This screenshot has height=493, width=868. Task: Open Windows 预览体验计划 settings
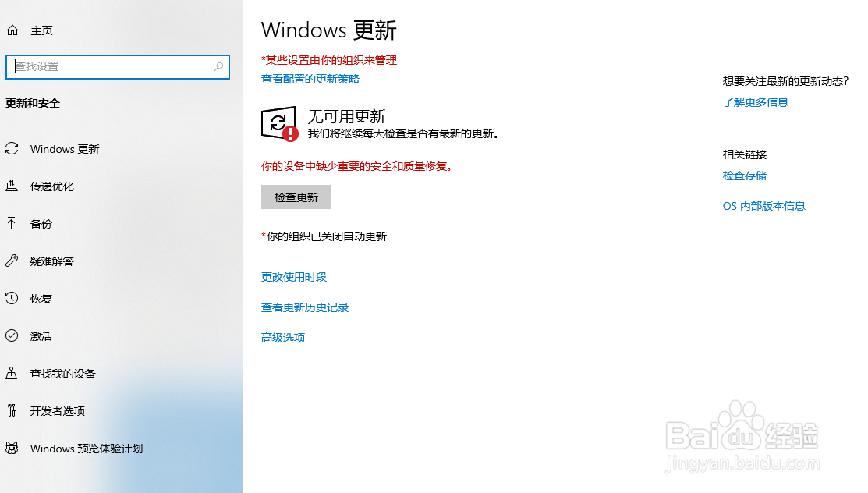(x=87, y=449)
